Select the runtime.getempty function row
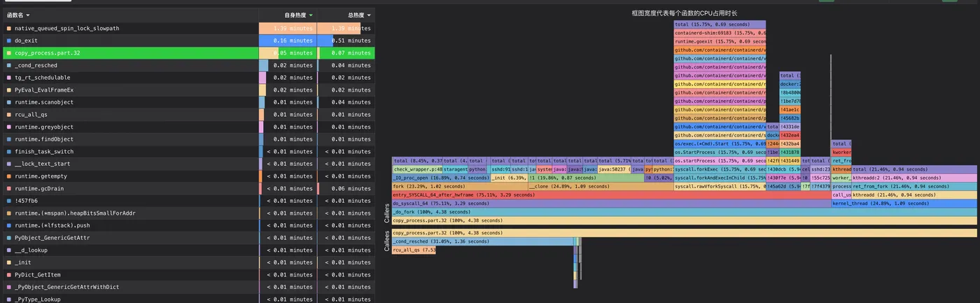The image size is (980, 303). click(x=188, y=176)
